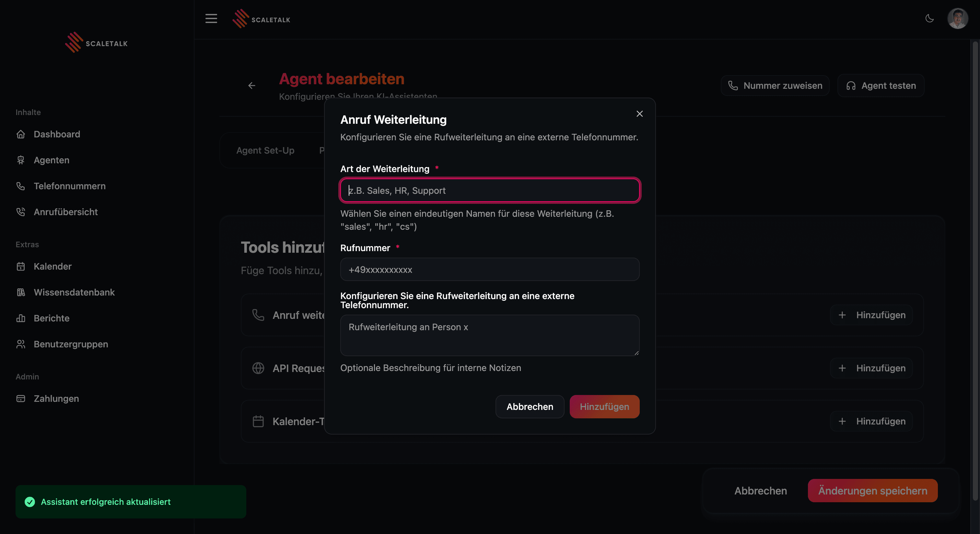Go to Anrufübersicht in sidebar
980x534 pixels.
65,212
